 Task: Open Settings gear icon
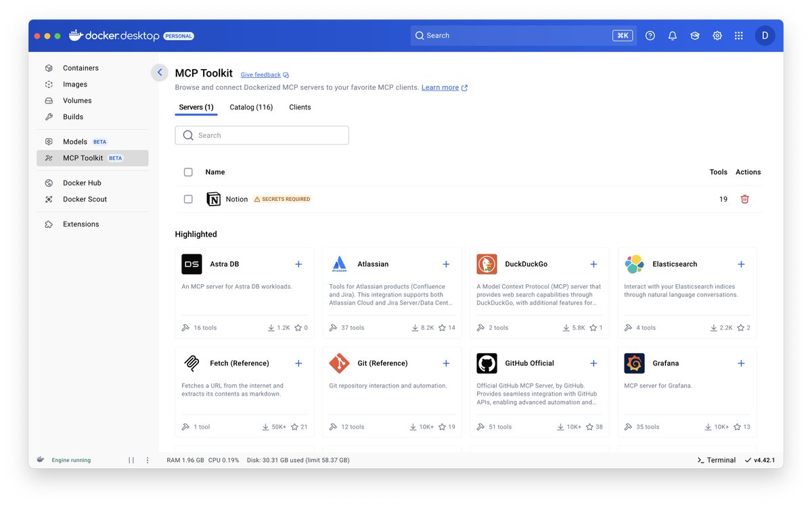[x=717, y=35]
